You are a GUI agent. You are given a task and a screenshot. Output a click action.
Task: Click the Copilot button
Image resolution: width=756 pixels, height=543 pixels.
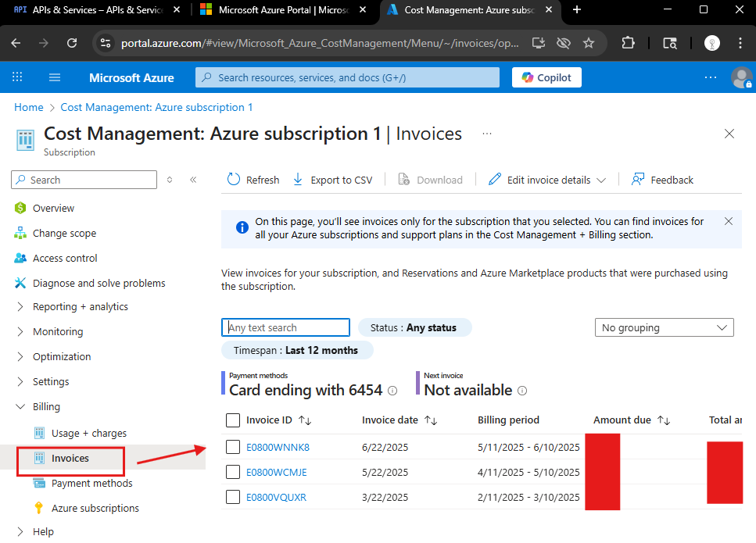546,77
